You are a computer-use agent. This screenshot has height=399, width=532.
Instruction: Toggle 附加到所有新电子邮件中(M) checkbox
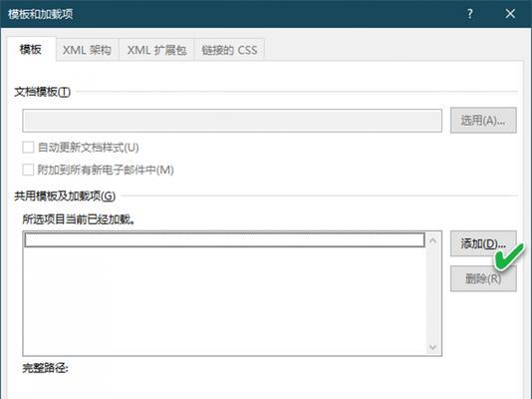[28, 170]
